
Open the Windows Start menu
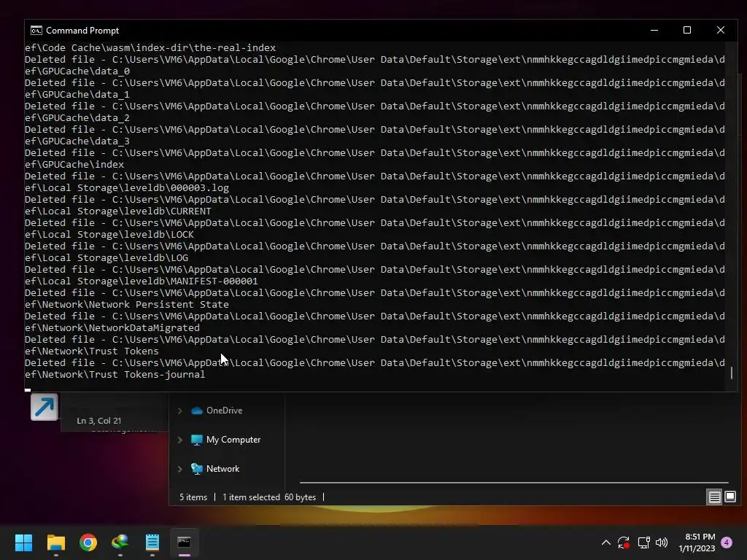click(23, 542)
